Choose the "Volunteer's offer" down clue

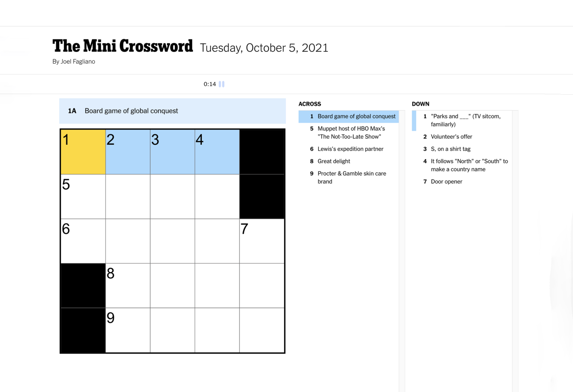[x=451, y=137]
